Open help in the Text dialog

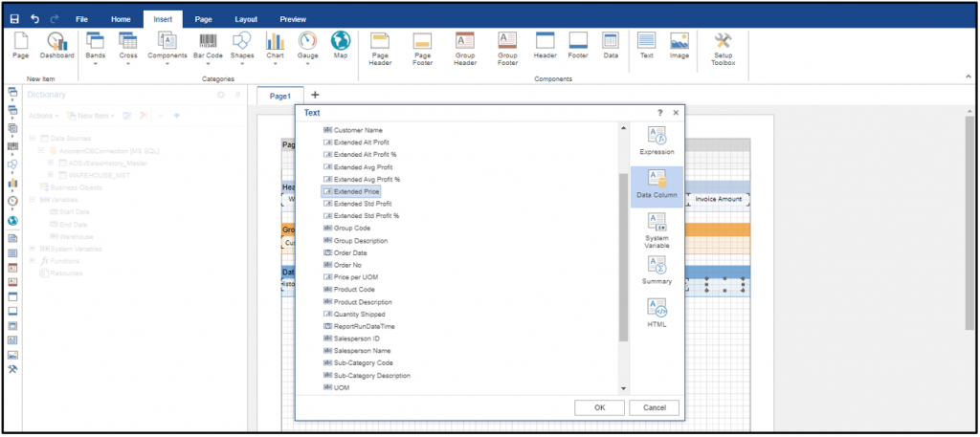pyautogui.click(x=660, y=113)
